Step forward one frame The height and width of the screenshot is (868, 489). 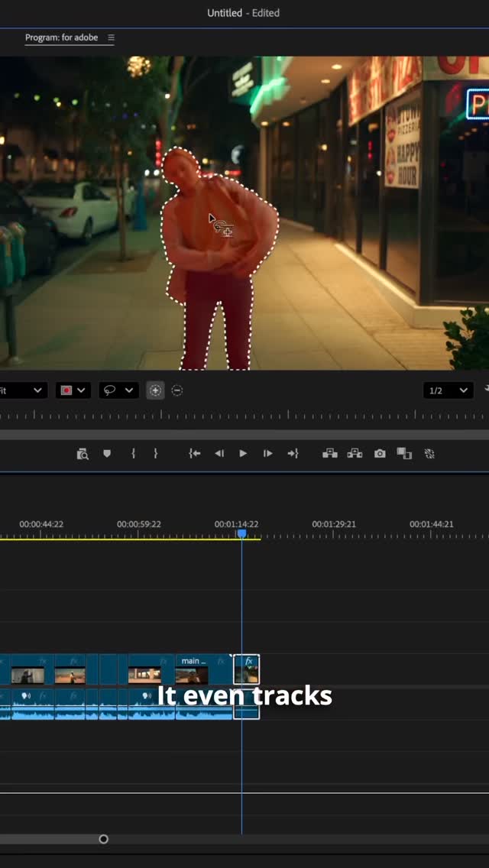[x=267, y=453]
